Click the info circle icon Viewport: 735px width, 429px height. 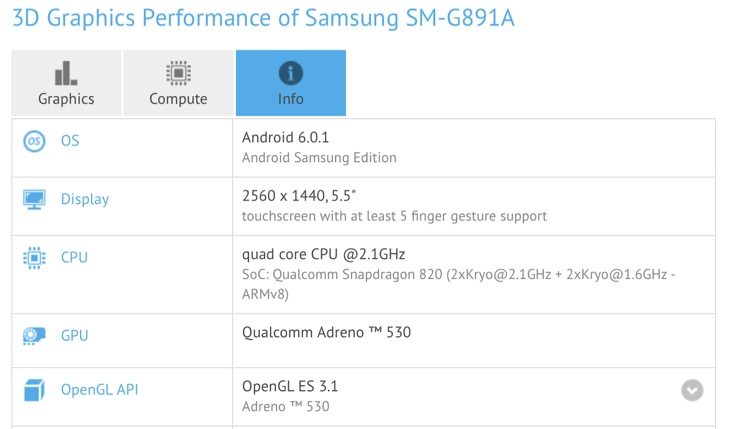[x=291, y=73]
